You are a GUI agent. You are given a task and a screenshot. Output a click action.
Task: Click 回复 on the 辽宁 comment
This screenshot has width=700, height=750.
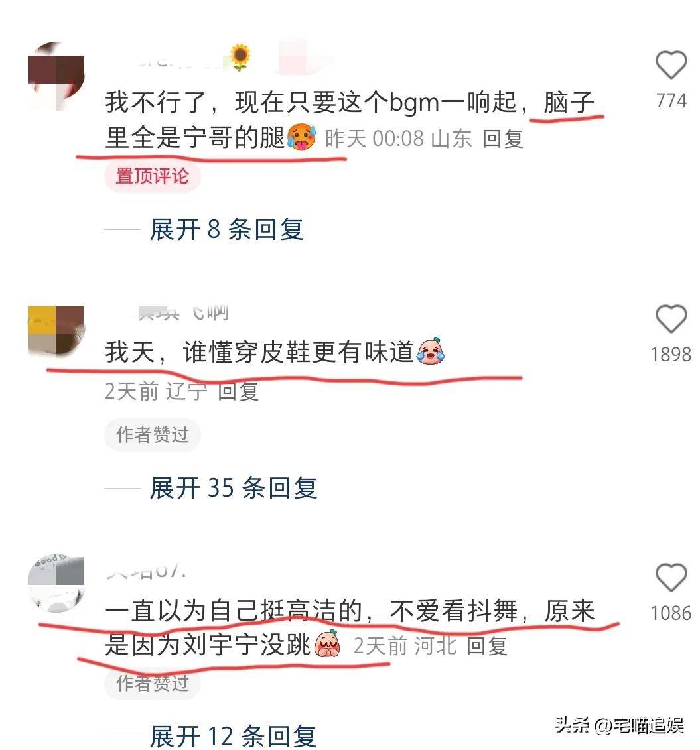pyautogui.click(x=238, y=391)
